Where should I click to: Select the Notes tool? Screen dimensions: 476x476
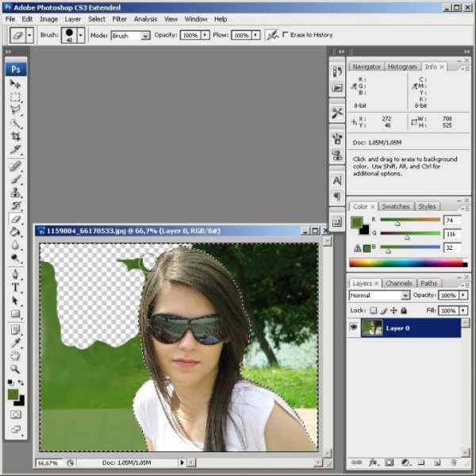(x=15, y=330)
